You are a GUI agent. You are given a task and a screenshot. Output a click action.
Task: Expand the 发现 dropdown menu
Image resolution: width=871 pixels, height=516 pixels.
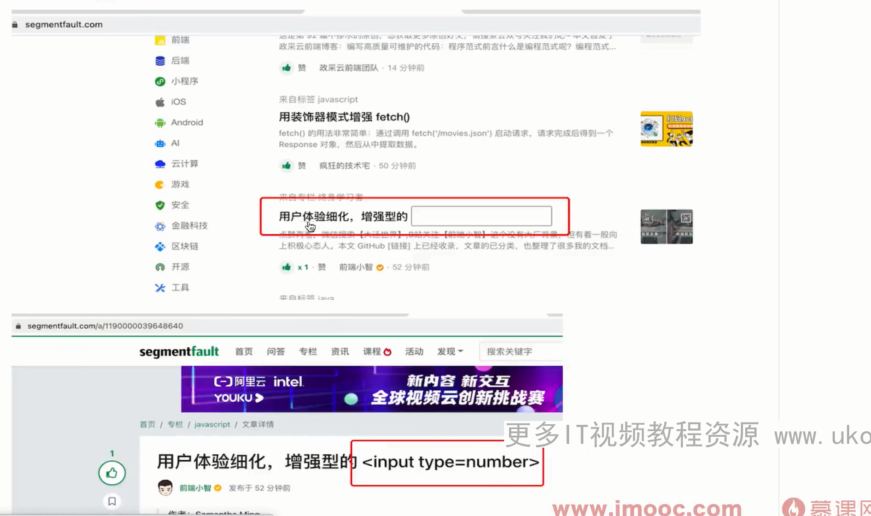(x=450, y=352)
